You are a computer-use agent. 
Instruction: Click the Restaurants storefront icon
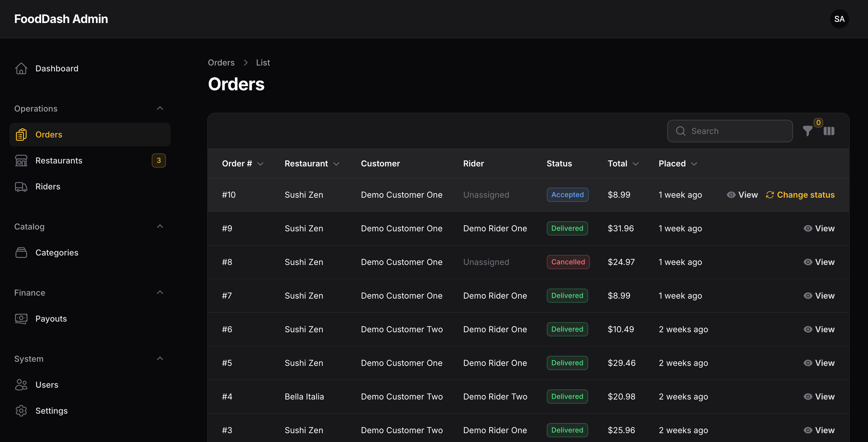21,161
